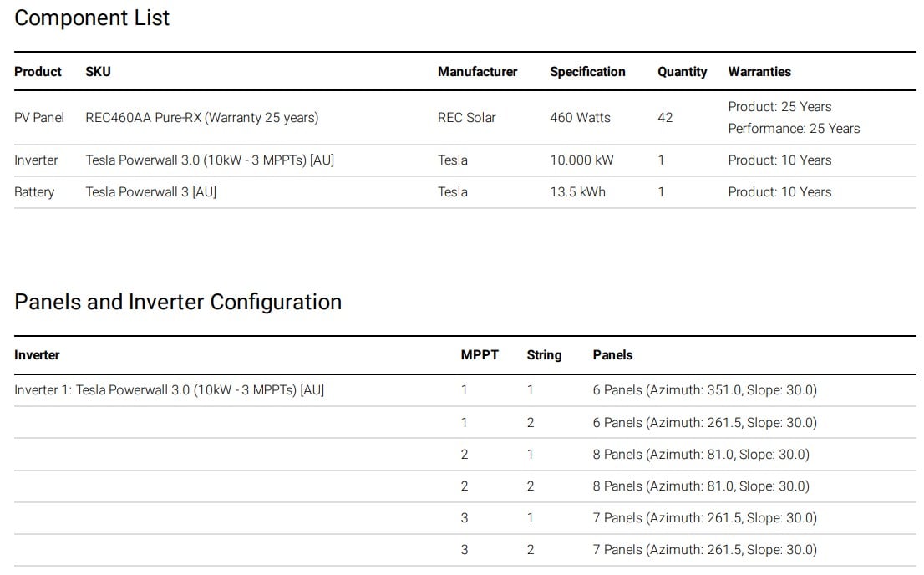Click Panels and Inverter Configuration heading
The width and height of the screenshot is (924, 575).
pos(178,302)
